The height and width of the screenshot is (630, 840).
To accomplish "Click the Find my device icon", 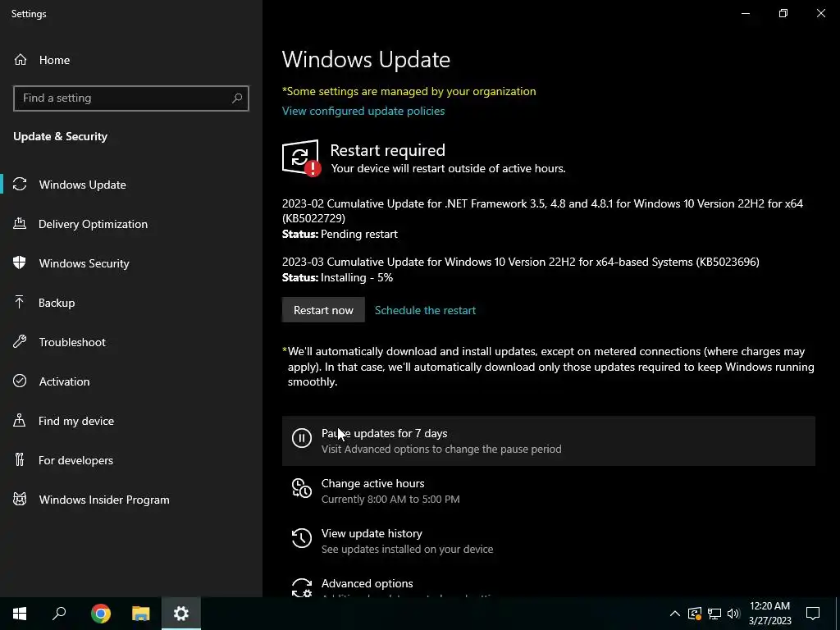I will 20,421.
